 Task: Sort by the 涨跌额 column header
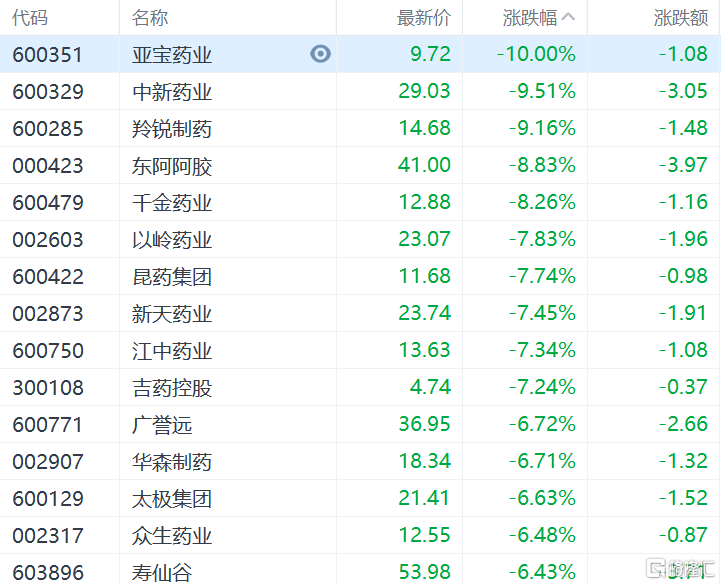(x=681, y=18)
